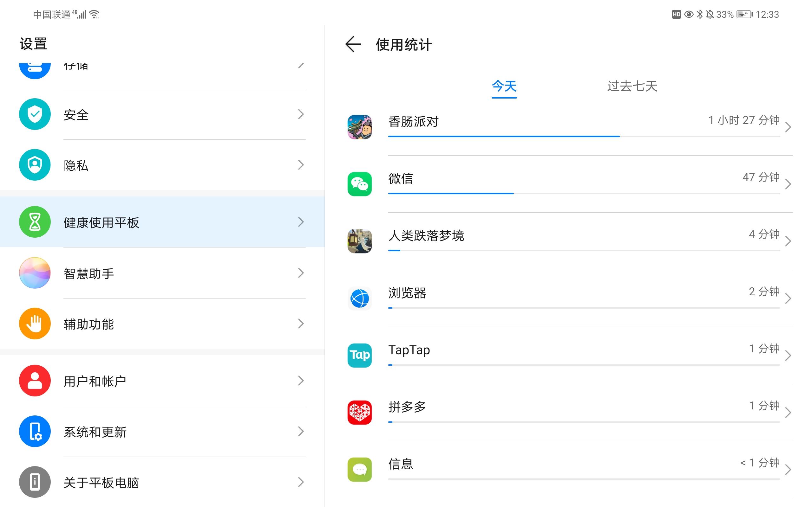Expand 香肠派对 usage details chevron
This screenshot has width=812, height=507.
tap(788, 127)
